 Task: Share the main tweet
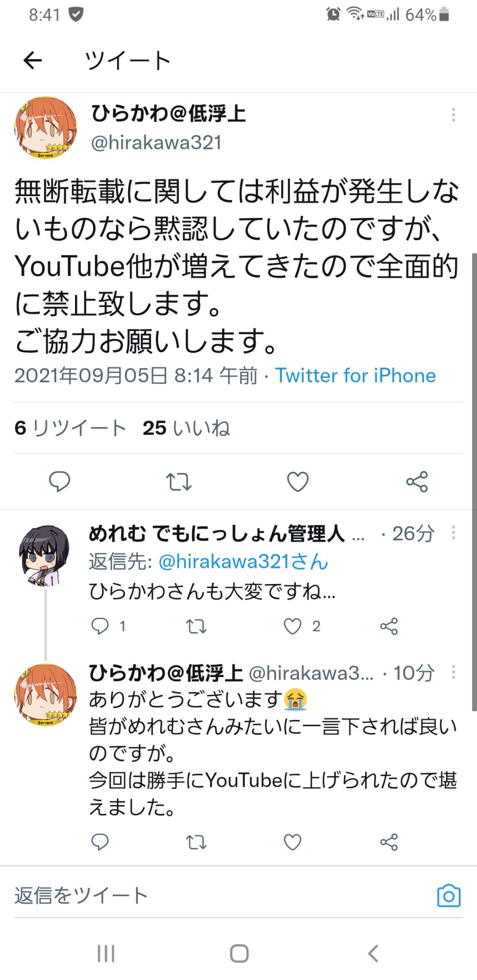(417, 482)
